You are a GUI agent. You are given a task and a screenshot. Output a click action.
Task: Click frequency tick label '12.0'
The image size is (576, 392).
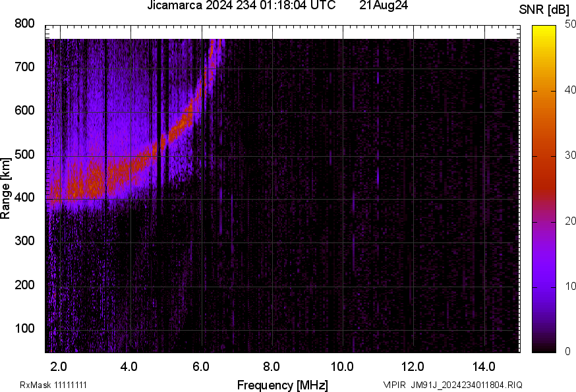coord(413,366)
